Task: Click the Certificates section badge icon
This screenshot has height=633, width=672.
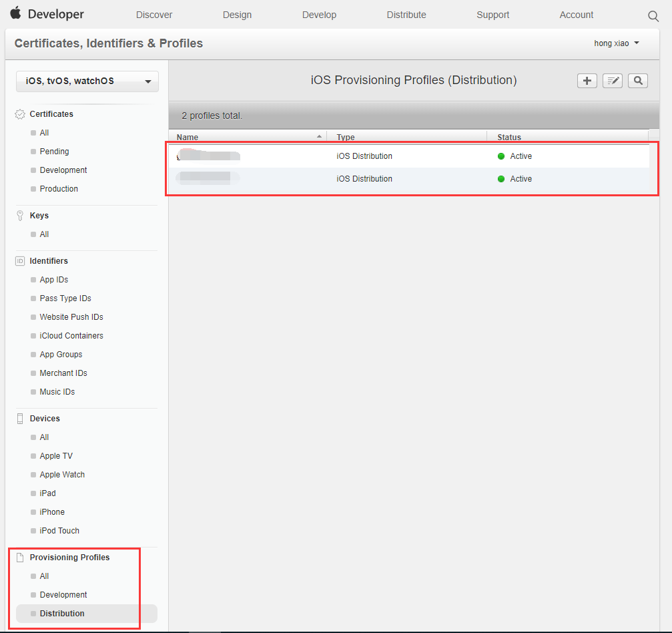Action: pyautogui.click(x=20, y=114)
